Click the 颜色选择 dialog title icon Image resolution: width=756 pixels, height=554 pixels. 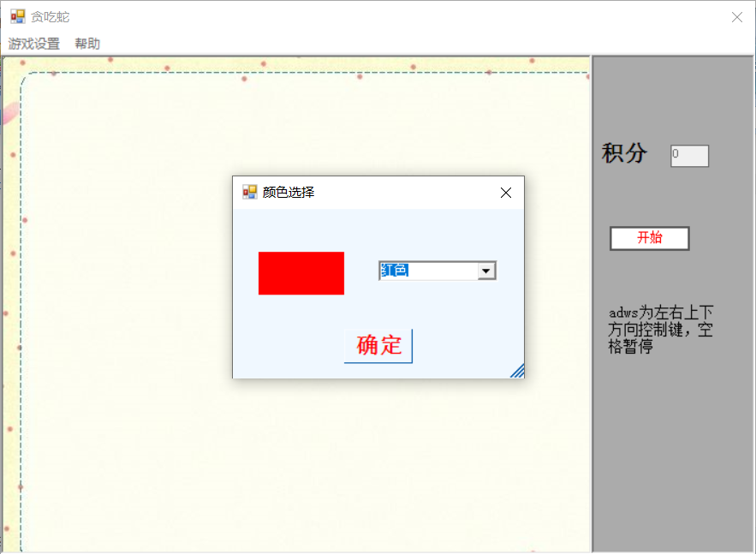tap(249, 192)
